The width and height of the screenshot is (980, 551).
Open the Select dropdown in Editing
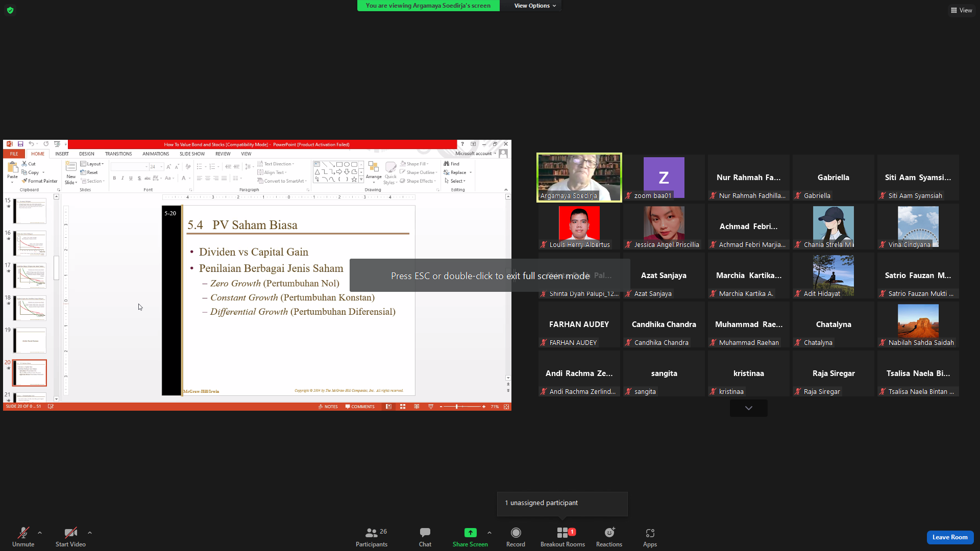tap(455, 181)
